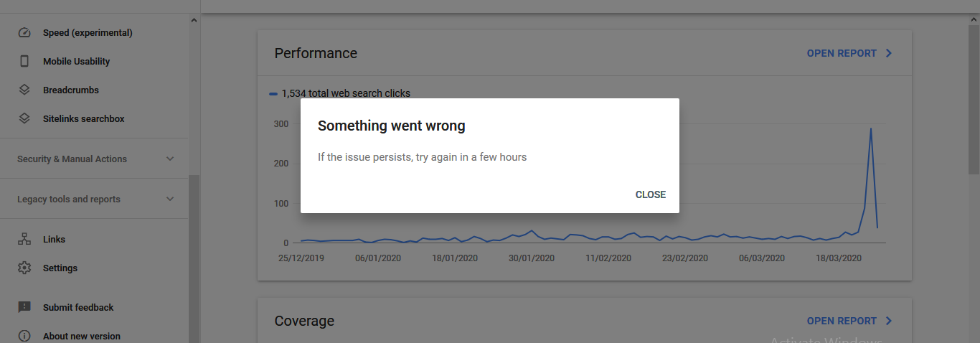Click the clicks spike on the chart

(871, 130)
